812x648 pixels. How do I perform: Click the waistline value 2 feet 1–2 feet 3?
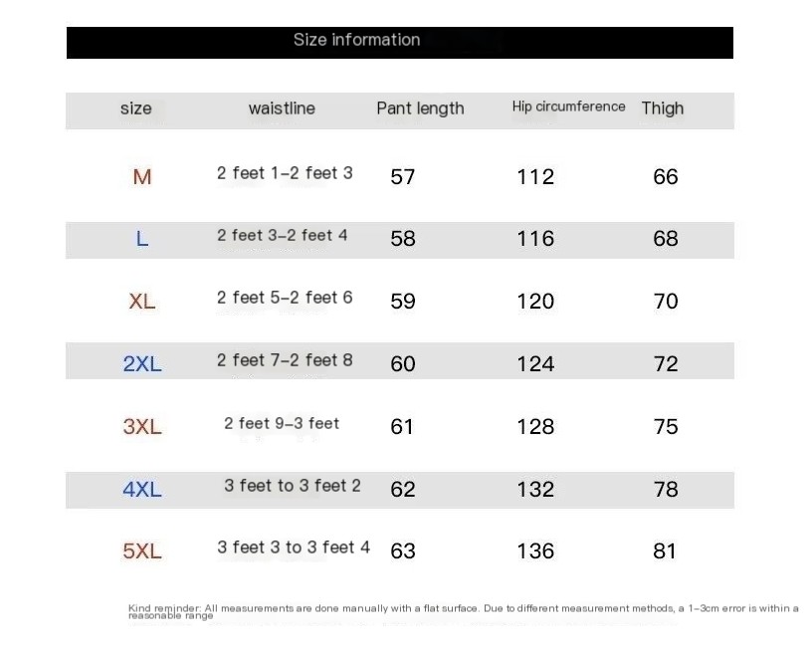pyautogui.click(x=285, y=173)
